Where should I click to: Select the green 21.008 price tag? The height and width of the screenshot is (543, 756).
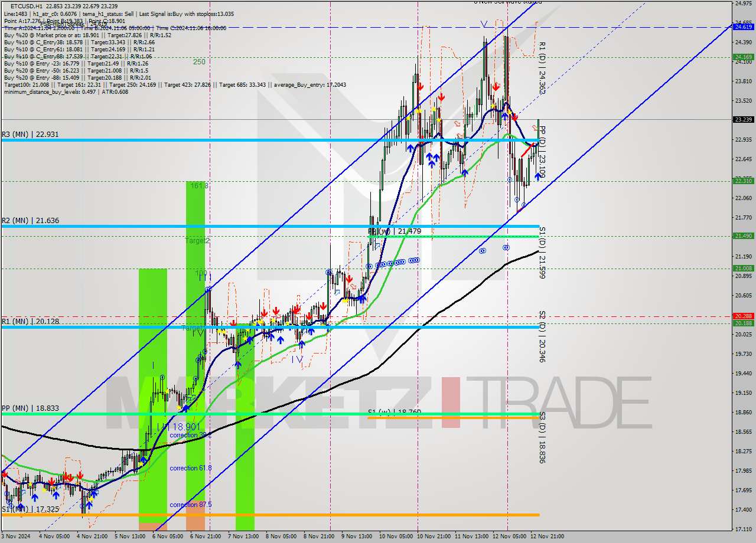743,268
